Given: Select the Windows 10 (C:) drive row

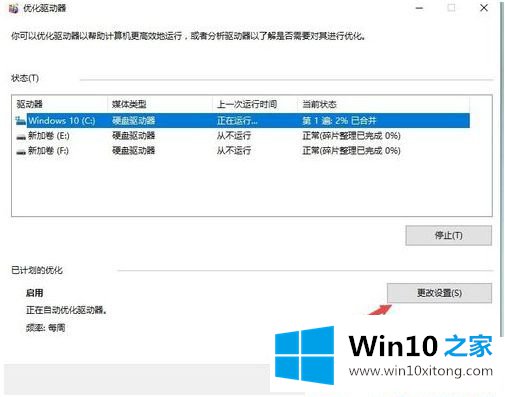Looking at the screenshot, I should (243, 120).
